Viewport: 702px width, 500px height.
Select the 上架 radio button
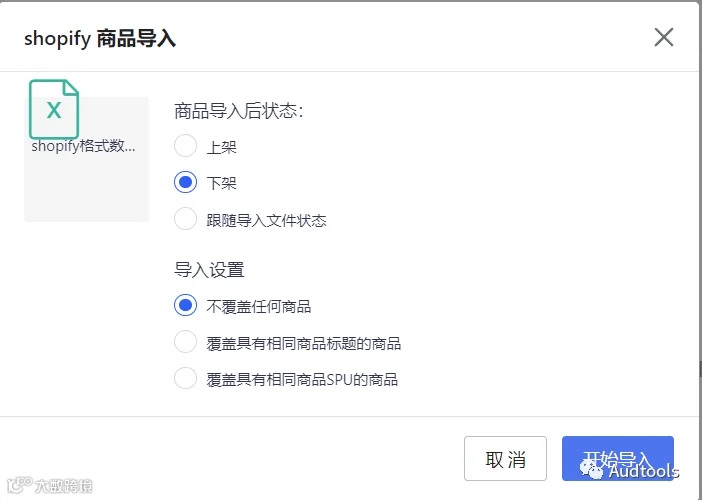point(185,146)
